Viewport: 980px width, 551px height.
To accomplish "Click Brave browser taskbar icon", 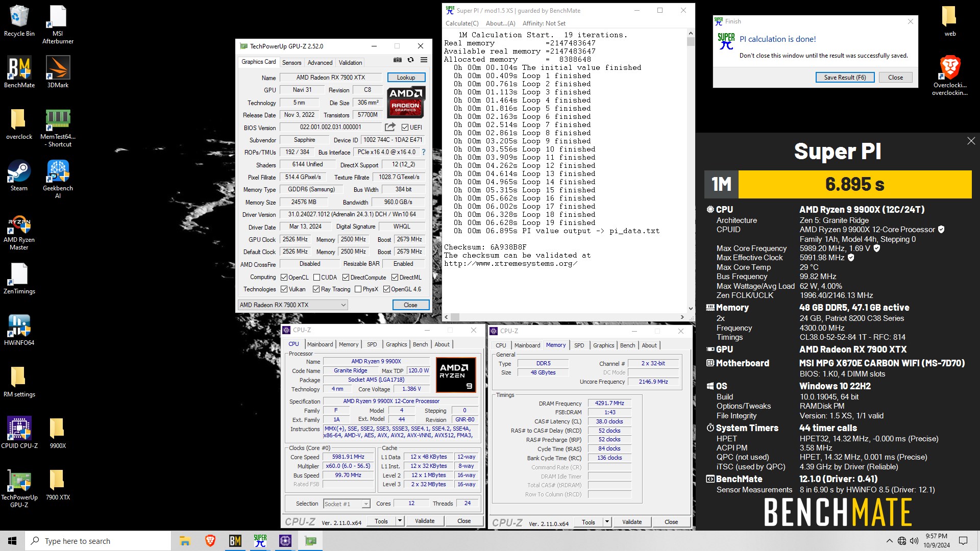I will 210,541.
